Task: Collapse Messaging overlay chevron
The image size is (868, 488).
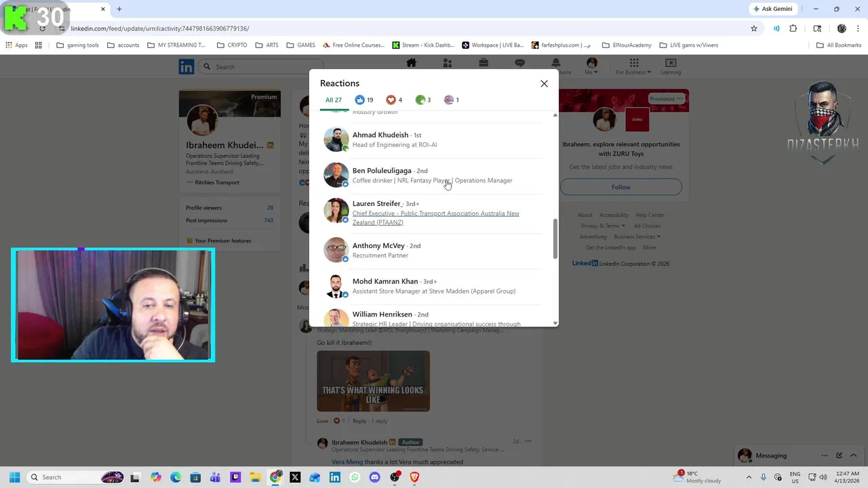Action: click(x=853, y=455)
